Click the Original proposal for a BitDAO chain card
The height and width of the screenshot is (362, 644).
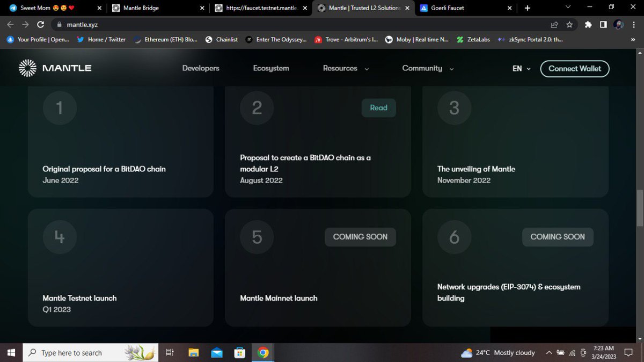(121, 142)
